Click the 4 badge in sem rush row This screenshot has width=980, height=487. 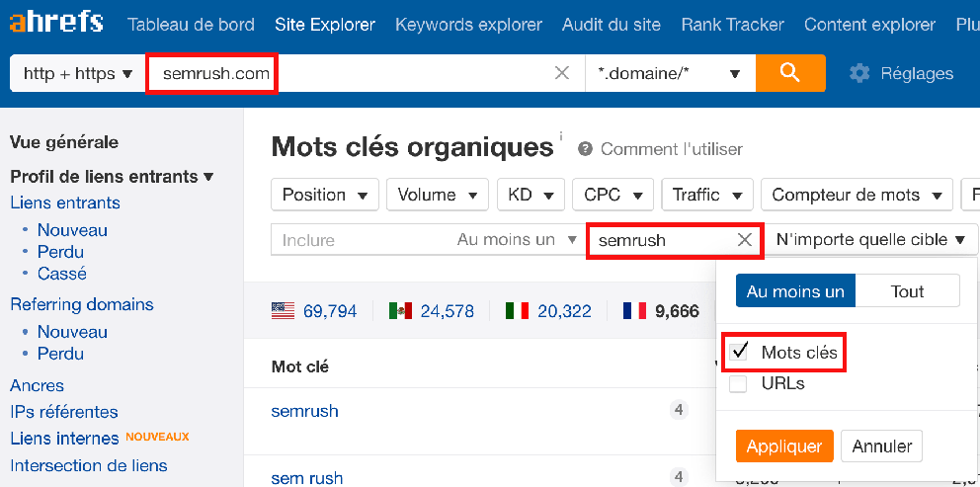(679, 476)
